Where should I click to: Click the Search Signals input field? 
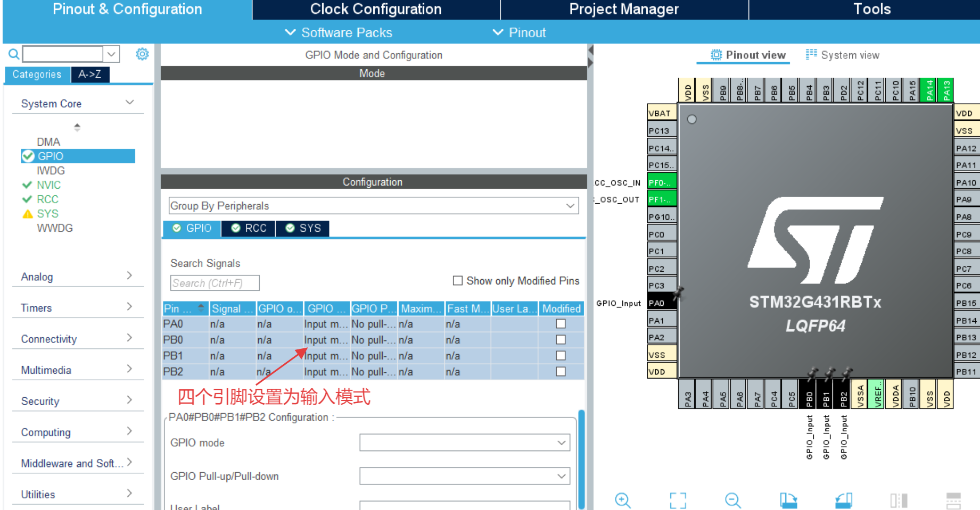tap(215, 283)
